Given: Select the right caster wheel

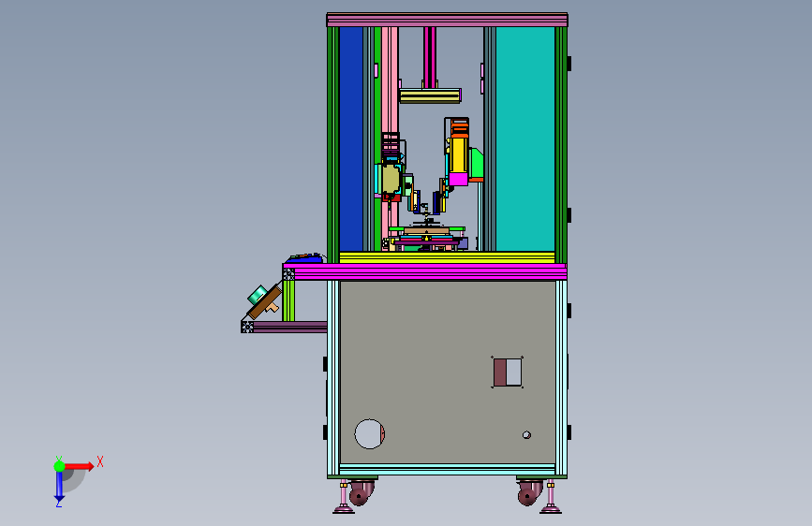Looking at the screenshot, I should 530,492.
